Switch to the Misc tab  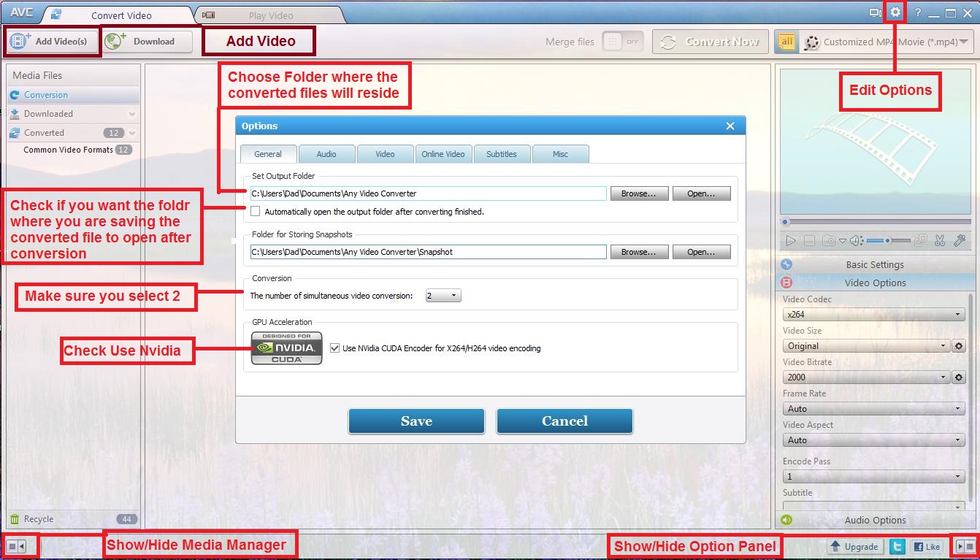560,154
